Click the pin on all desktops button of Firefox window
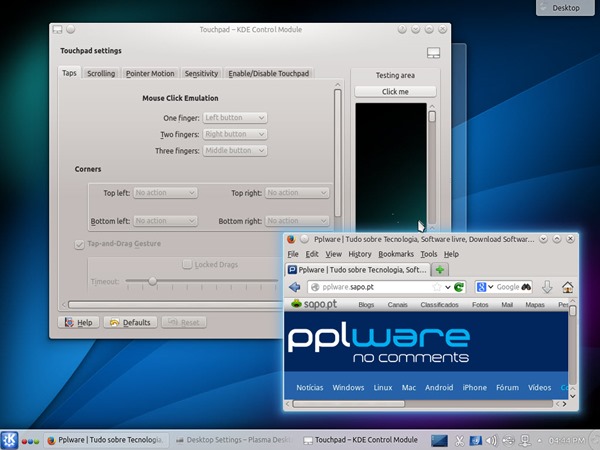600x450 pixels. [304, 239]
